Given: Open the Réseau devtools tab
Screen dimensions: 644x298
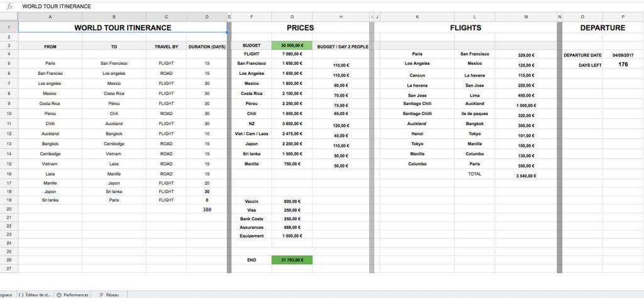Looking at the screenshot, I should [109, 294].
